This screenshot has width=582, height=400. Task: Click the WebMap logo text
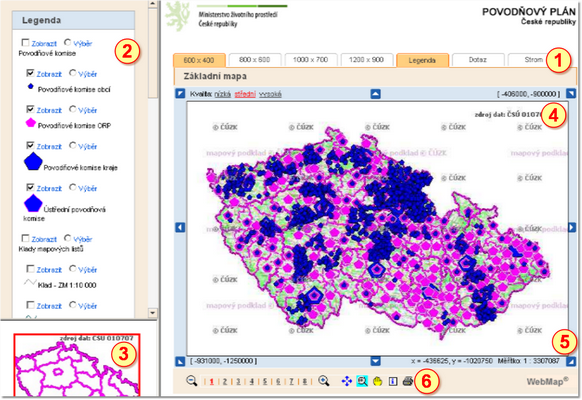[547, 381]
